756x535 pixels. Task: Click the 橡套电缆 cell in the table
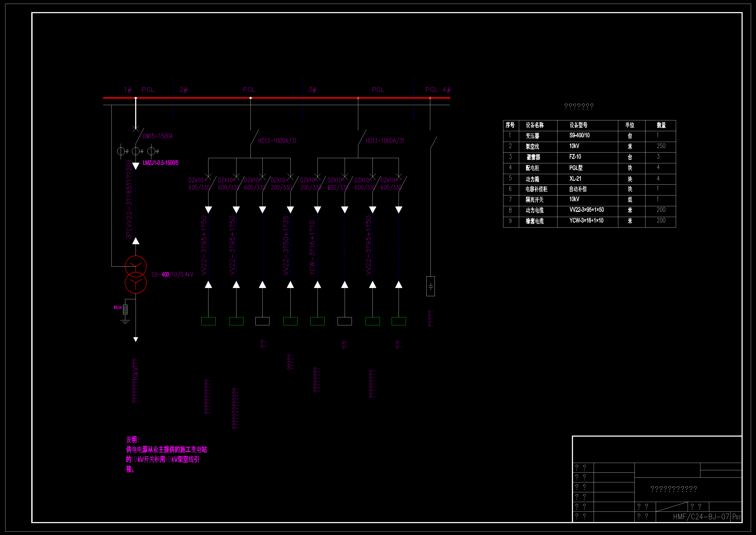tap(534, 221)
